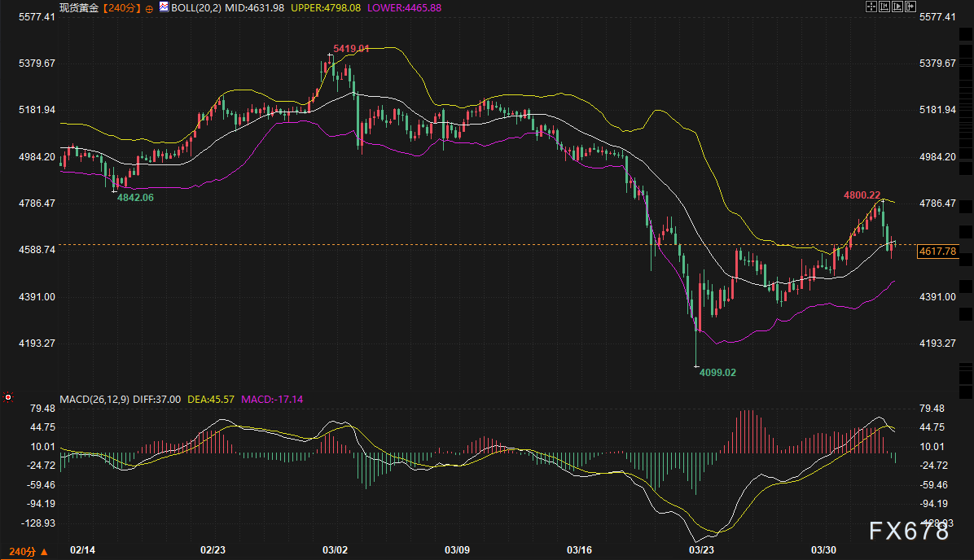Viewport: 974px width, 560px height.
Task: Expand the orange triangle next to 240分
Action: point(43,552)
